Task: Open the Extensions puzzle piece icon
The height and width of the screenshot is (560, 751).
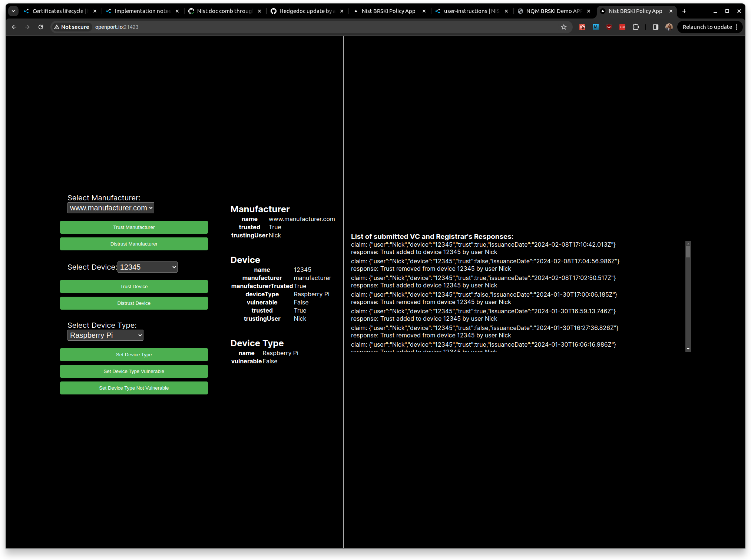Action: tap(636, 27)
